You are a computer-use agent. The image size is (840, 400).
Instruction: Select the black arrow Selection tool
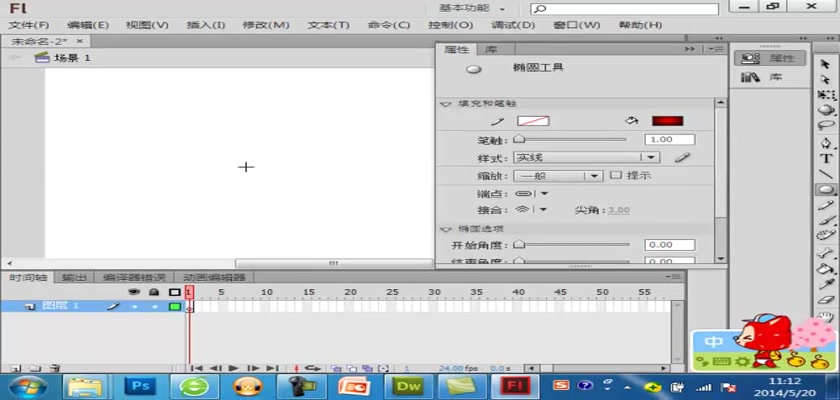point(826,64)
